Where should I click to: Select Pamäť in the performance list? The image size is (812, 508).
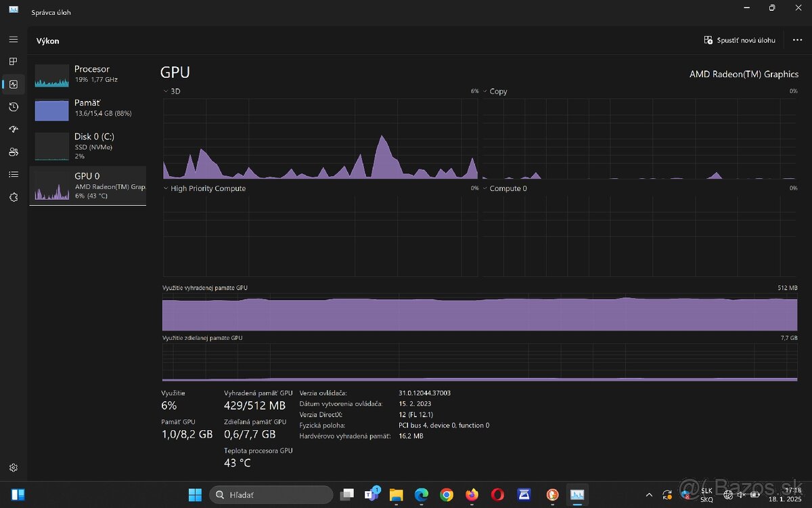88,108
